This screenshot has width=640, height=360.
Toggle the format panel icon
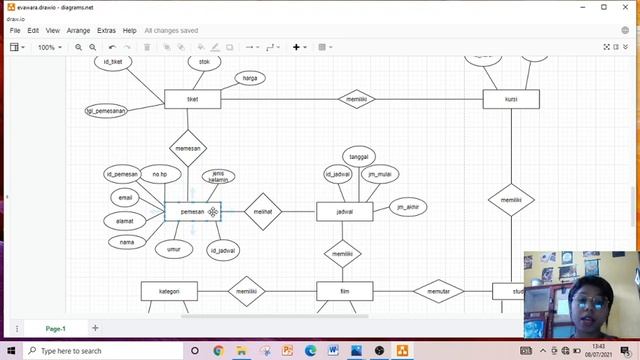(x=616, y=47)
